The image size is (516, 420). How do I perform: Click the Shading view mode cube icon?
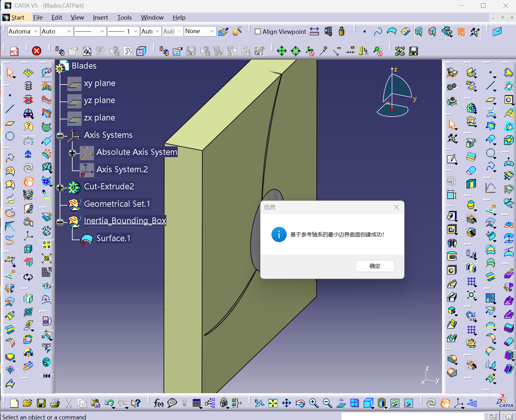(368, 403)
